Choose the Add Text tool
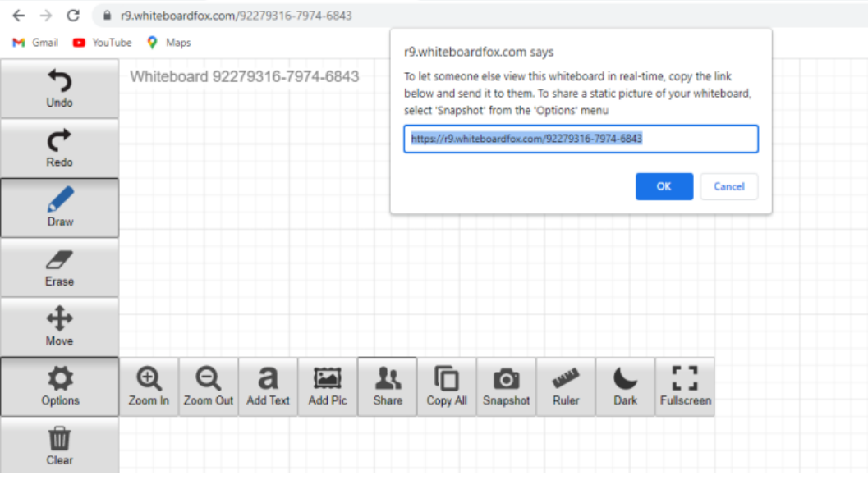868x480 pixels. (269, 386)
